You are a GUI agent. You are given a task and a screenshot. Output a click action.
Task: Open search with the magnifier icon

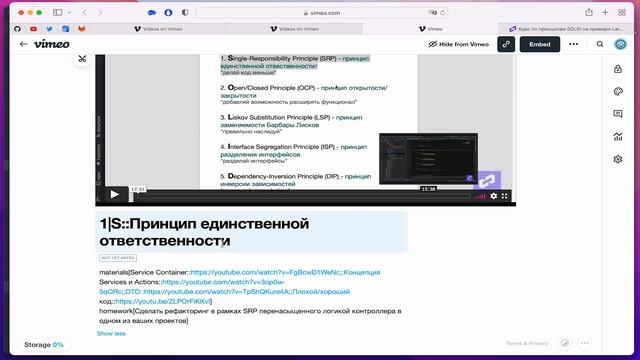coord(600,44)
